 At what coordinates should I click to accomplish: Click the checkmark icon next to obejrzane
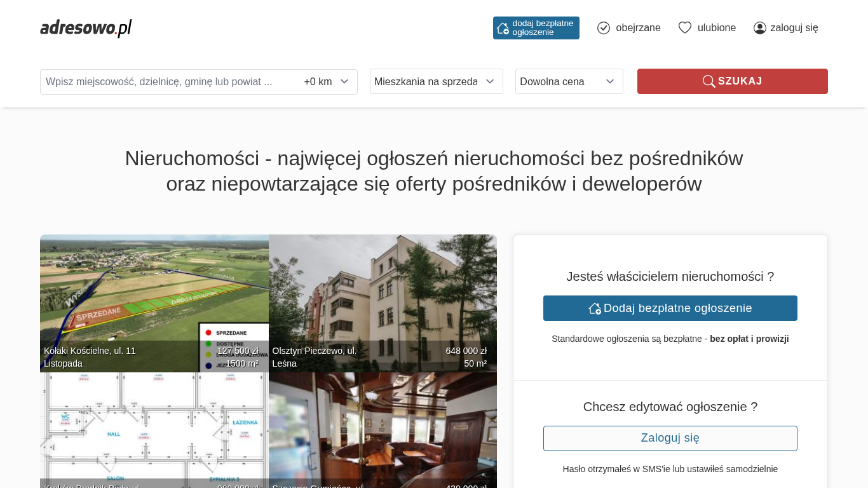pos(604,28)
